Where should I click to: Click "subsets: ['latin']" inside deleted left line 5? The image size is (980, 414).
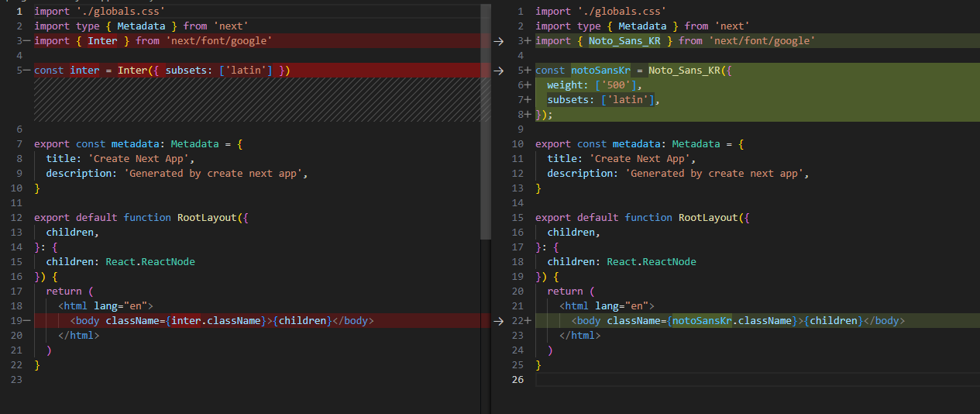coord(218,71)
